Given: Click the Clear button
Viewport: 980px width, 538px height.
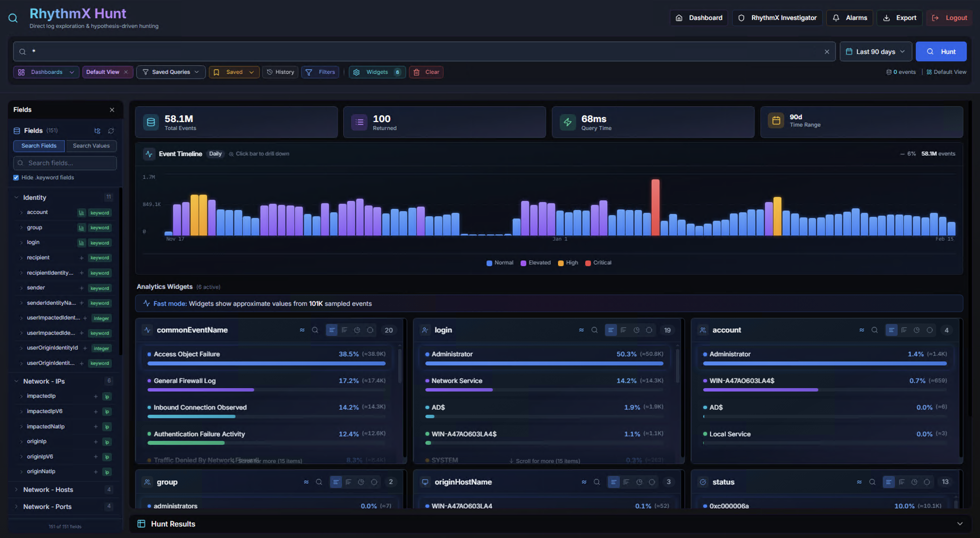Looking at the screenshot, I should tap(426, 72).
